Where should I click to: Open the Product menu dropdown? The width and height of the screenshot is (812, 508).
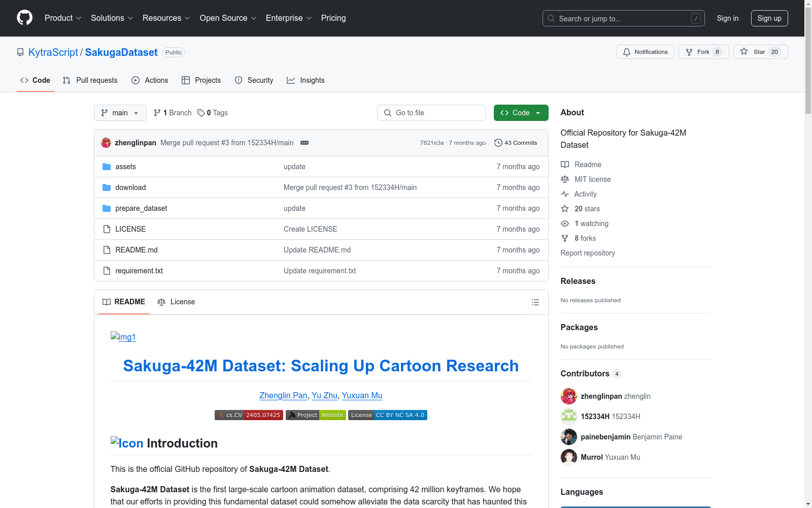63,18
